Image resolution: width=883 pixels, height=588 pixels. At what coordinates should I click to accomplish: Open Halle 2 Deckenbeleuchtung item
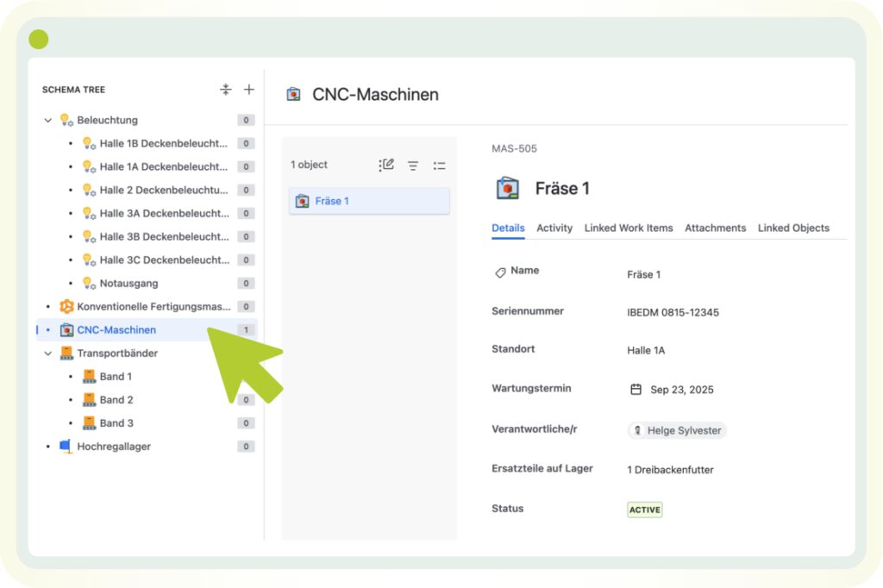[x=163, y=190]
